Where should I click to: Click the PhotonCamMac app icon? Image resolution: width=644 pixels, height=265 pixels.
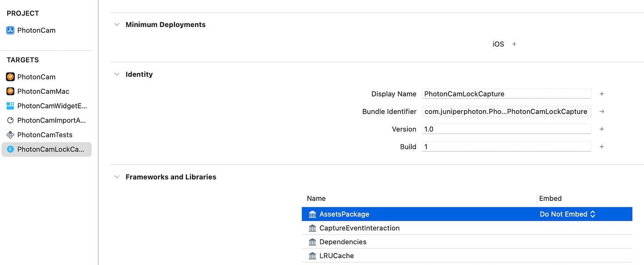[10, 91]
